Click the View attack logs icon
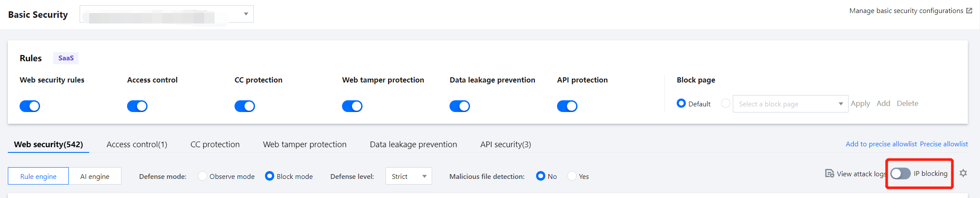980x198 pixels. coord(829,174)
